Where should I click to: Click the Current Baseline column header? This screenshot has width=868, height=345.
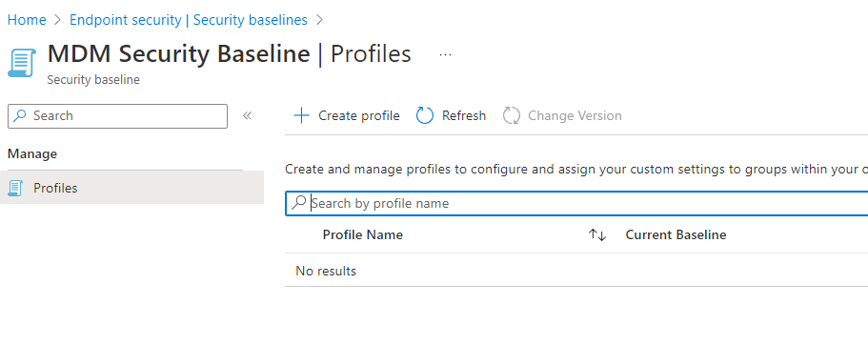(676, 234)
